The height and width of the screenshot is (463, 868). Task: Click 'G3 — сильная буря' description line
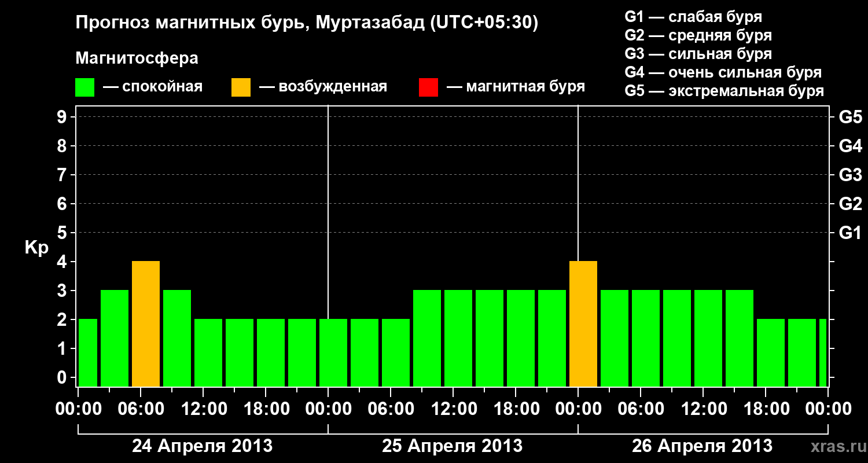(698, 54)
